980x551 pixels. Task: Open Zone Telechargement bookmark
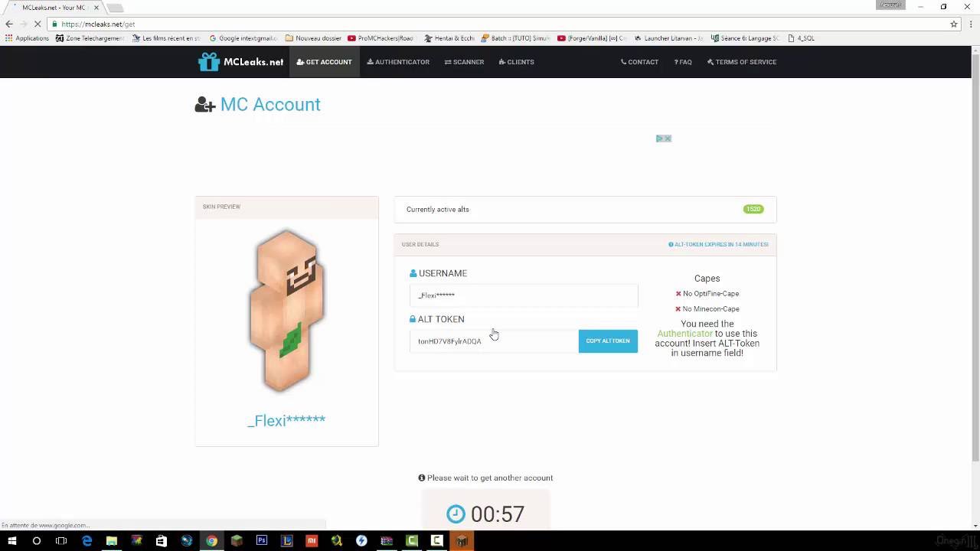(x=90, y=38)
